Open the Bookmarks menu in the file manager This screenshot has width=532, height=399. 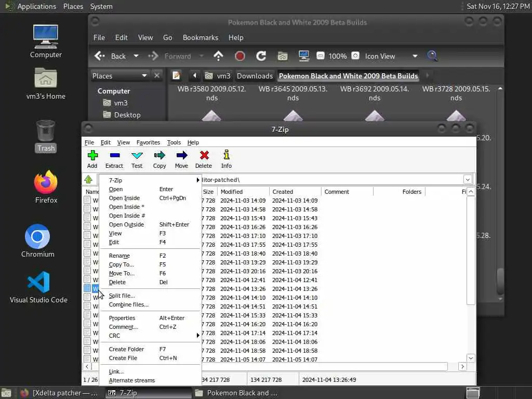click(201, 37)
